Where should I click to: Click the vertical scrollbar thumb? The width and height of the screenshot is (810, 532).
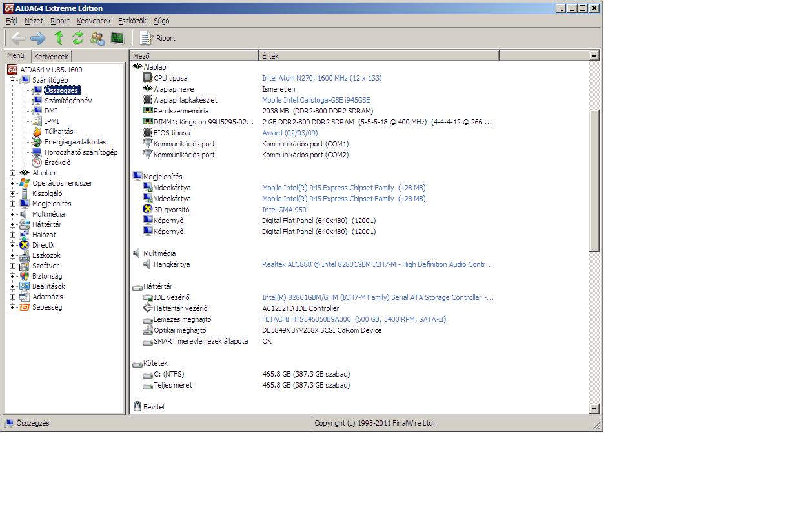(594, 181)
